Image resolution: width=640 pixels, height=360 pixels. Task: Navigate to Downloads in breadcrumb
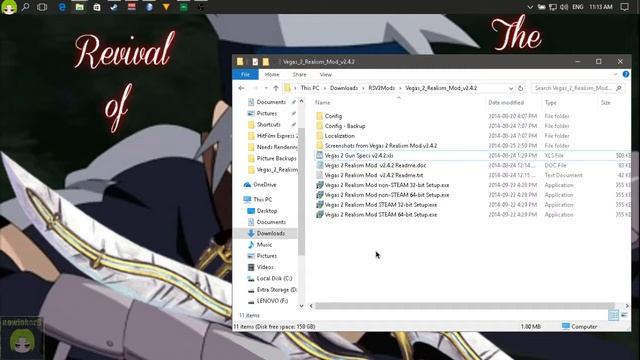(x=344, y=88)
